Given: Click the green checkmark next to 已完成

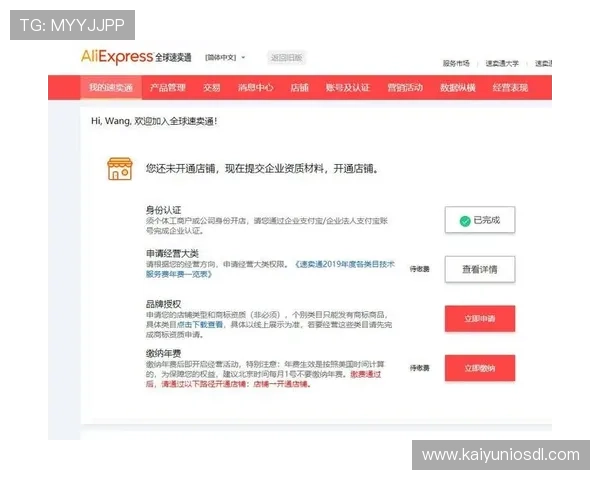Looking at the screenshot, I should pos(465,220).
